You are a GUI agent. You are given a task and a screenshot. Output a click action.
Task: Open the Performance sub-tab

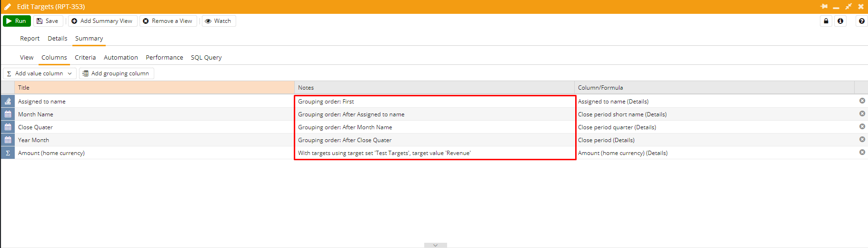click(164, 58)
